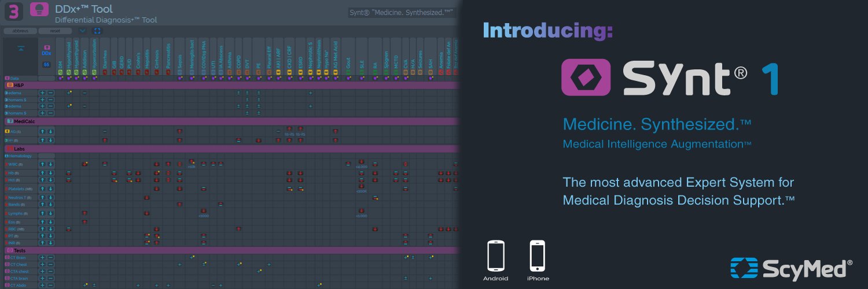
Task: Open the chevron dropdown beside reset
Action: click(82, 31)
